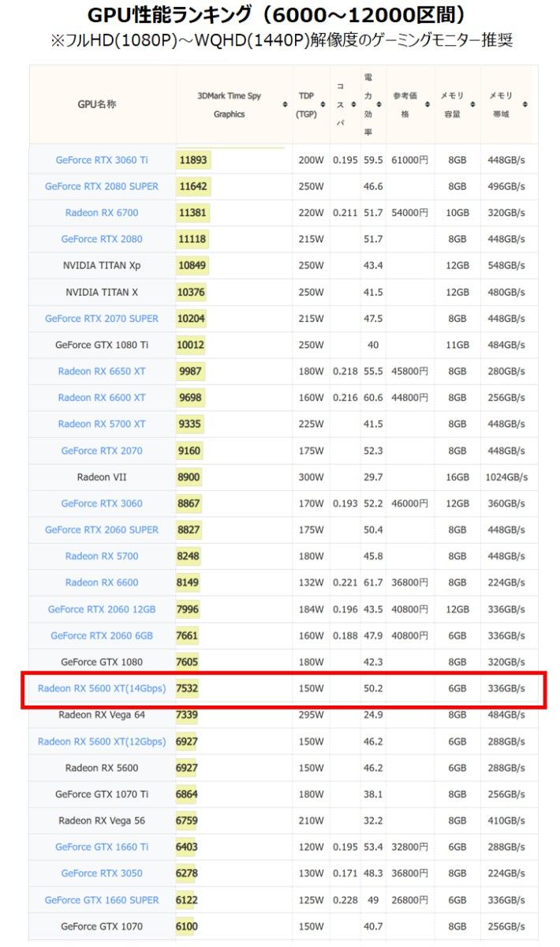Click score value 7339
The image size is (560, 947).
188,715
